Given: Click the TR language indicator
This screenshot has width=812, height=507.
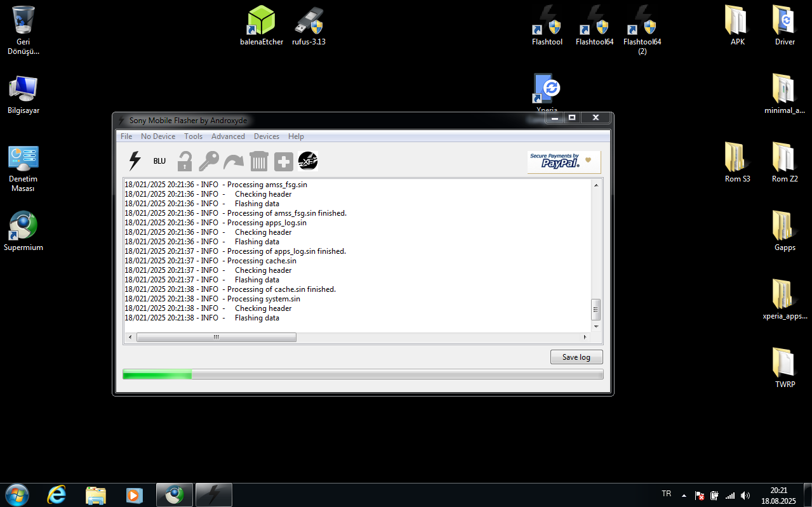Looking at the screenshot, I should (667, 494).
